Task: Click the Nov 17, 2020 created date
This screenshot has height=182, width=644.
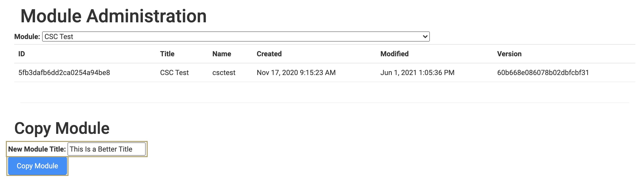Action: click(296, 73)
